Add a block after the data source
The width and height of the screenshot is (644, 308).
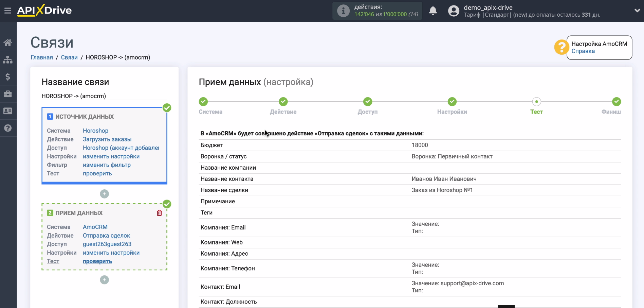pos(104,194)
